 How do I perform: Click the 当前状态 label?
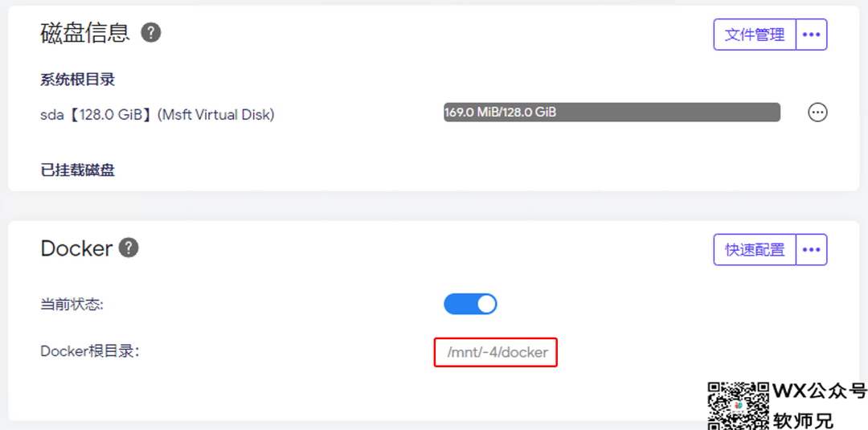tap(72, 305)
